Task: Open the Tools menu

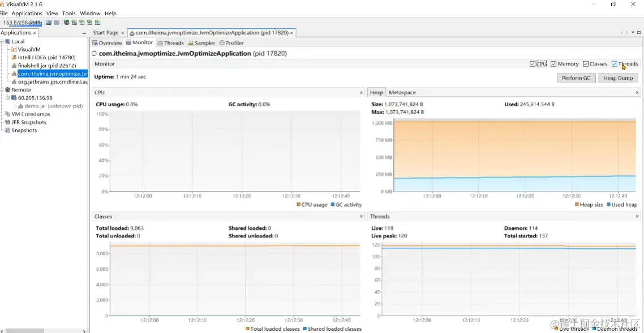Action: click(69, 14)
